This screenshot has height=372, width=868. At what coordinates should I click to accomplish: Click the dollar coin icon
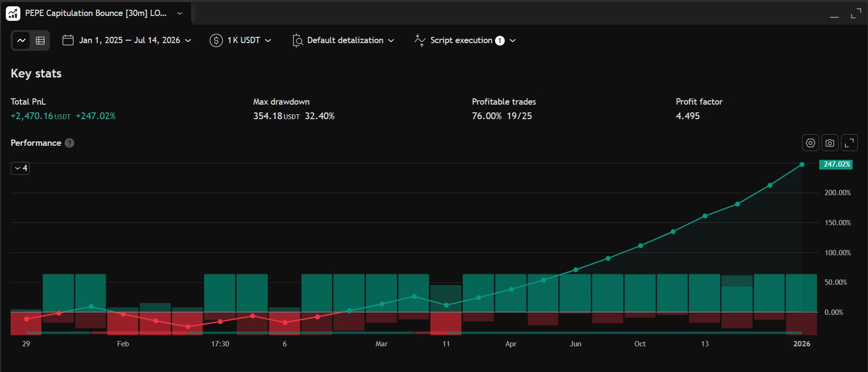[x=216, y=40]
